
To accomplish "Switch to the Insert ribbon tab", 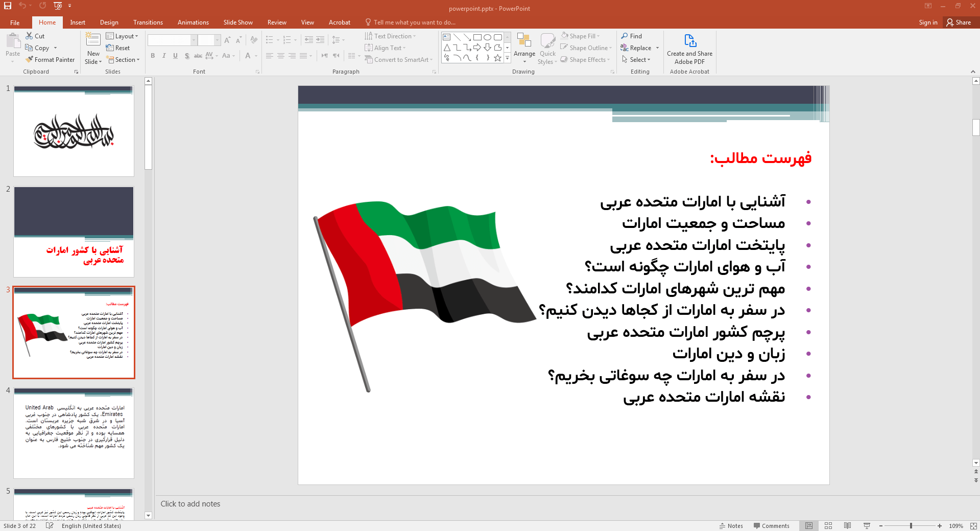I will point(78,22).
